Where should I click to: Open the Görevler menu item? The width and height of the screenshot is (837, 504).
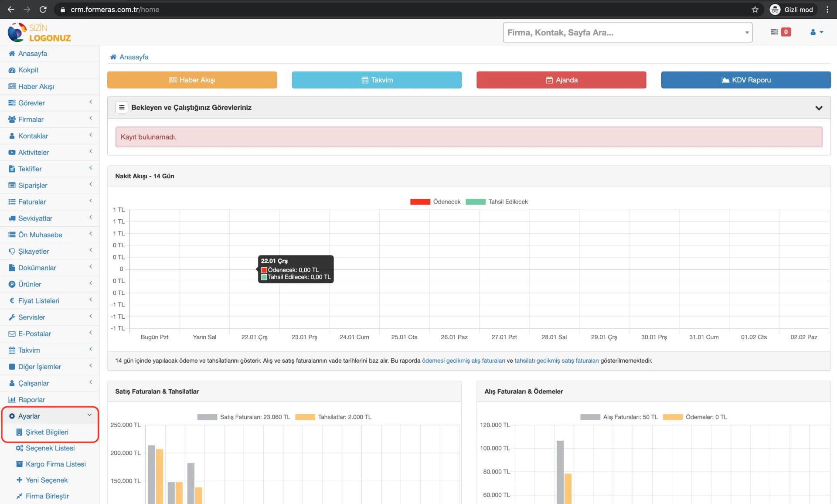[x=50, y=103]
